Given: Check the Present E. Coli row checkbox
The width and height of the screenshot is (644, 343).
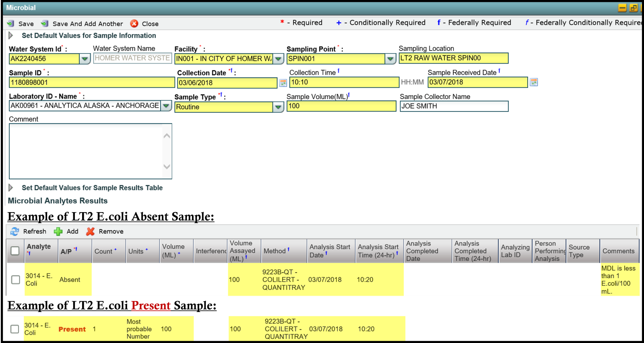Looking at the screenshot, I should coord(15,329).
